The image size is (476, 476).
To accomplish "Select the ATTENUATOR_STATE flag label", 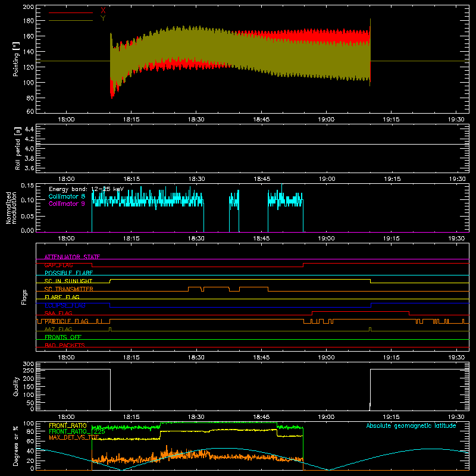I will [72, 257].
